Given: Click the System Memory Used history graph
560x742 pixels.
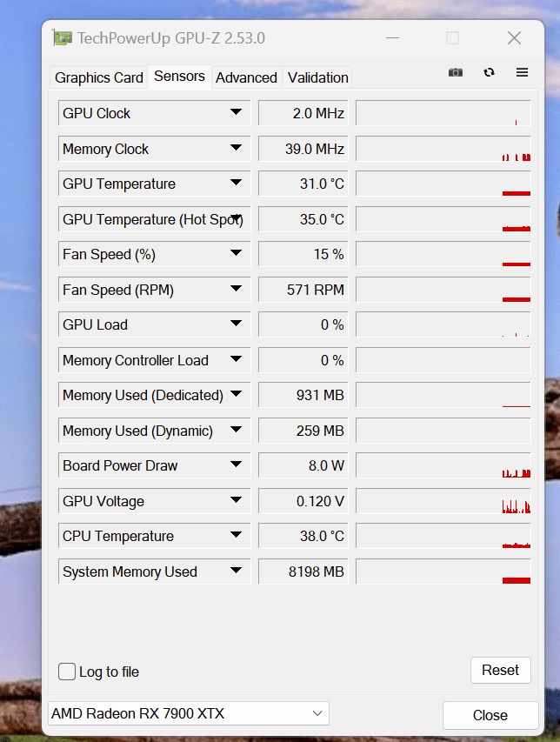Looking at the screenshot, I should click(443, 572).
